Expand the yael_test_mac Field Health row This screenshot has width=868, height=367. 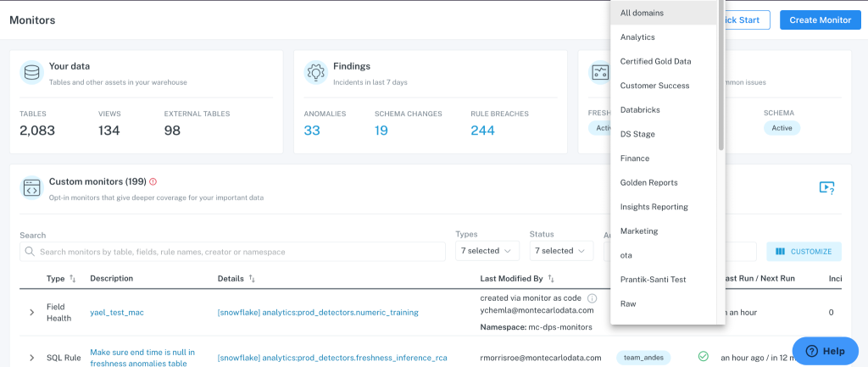[32, 313]
